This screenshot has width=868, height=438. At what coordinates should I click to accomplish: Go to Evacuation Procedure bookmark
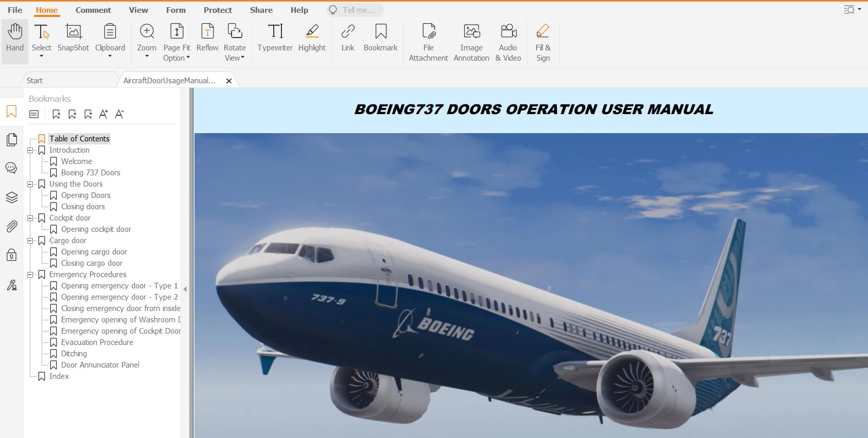click(97, 342)
